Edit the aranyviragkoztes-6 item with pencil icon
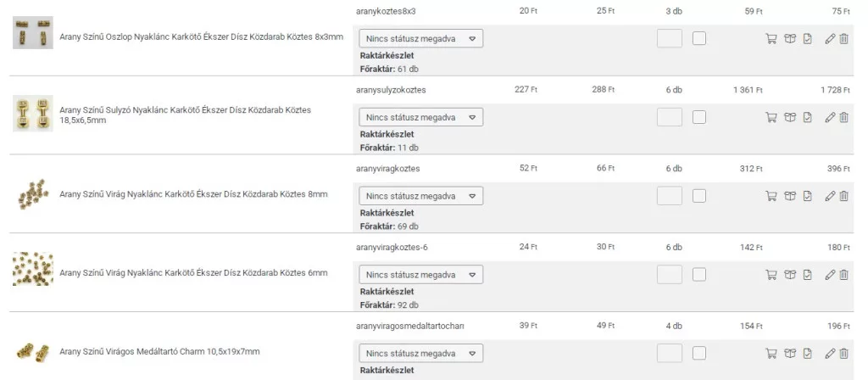 click(830, 275)
